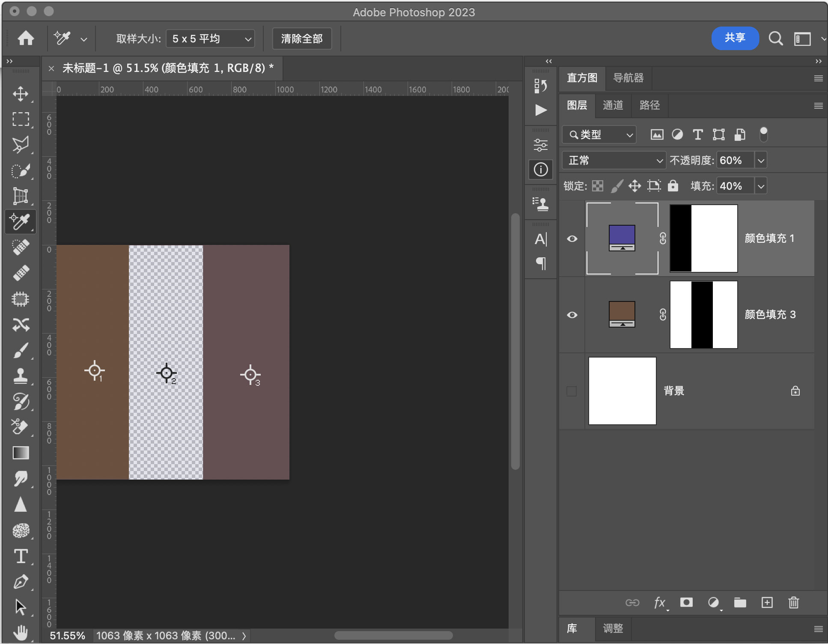Add a layer style fx
This screenshot has width=828, height=644.
660,602
